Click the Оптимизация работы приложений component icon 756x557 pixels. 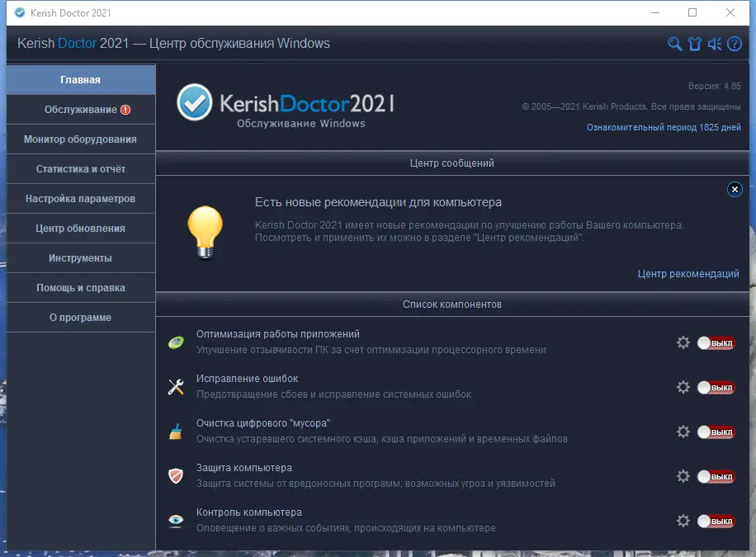click(x=175, y=341)
